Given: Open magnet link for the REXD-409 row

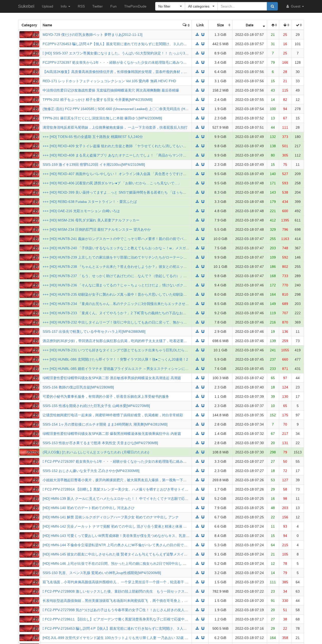Looking at the screenshot, I should pos(203,146).
